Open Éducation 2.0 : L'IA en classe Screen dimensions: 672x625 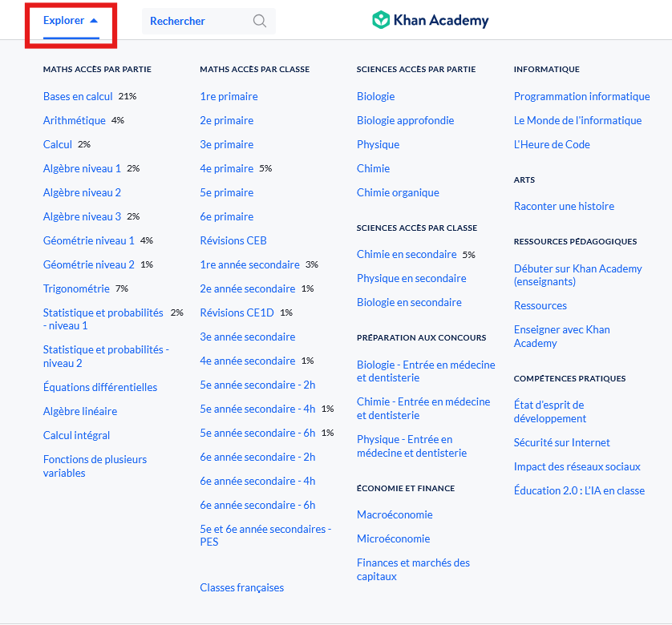click(x=579, y=490)
